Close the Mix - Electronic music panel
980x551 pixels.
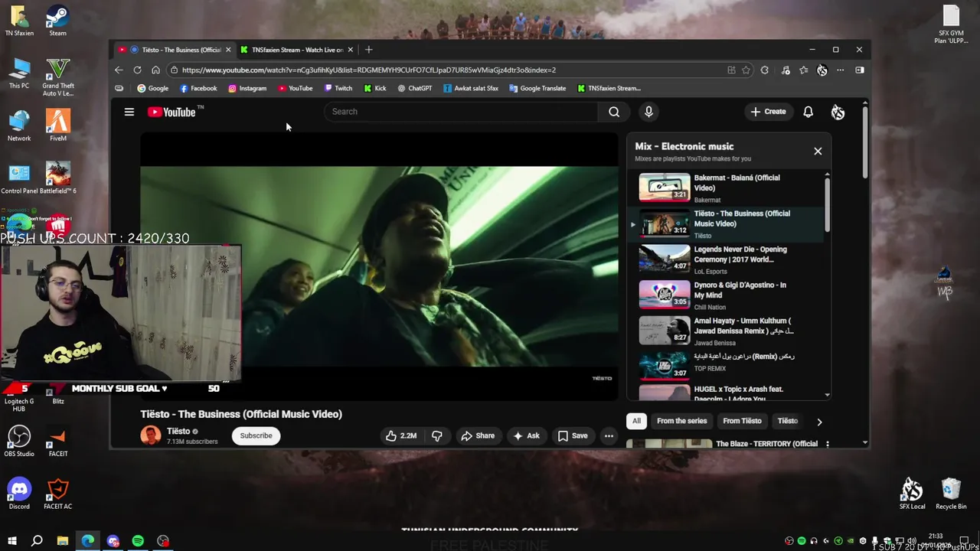click(818, 151)
